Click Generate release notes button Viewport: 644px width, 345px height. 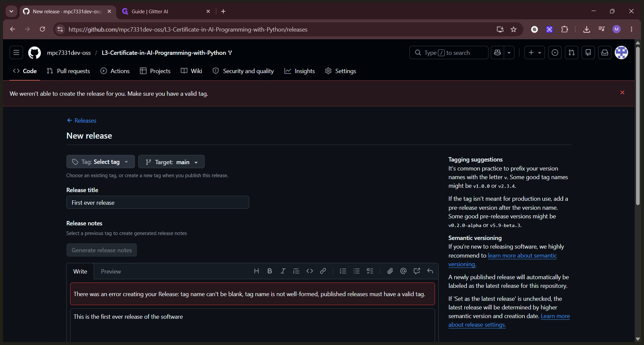102,250
